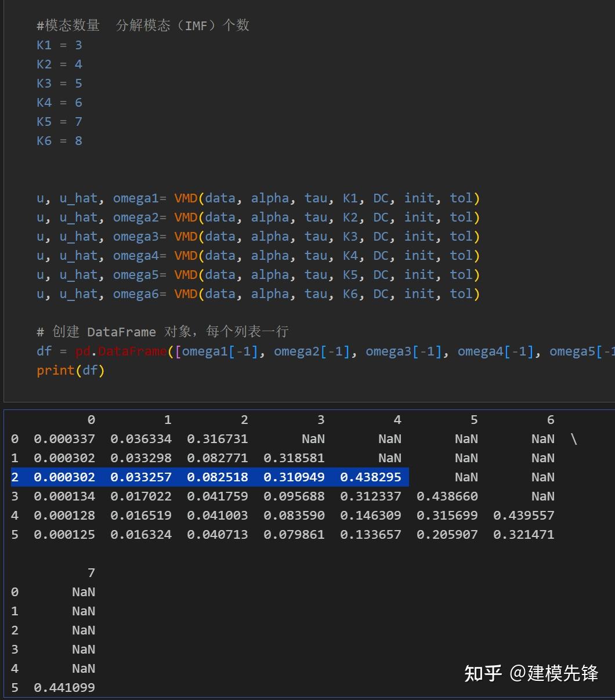
Task: Click the line continuation backslash after column 6
Action: 574,439
